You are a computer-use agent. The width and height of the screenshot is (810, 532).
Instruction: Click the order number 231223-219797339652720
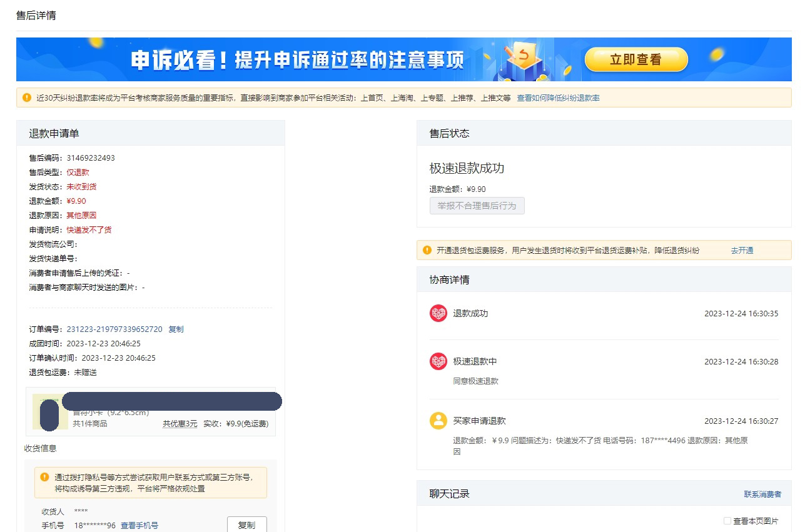pyautogui.click(x=116, y=329)
